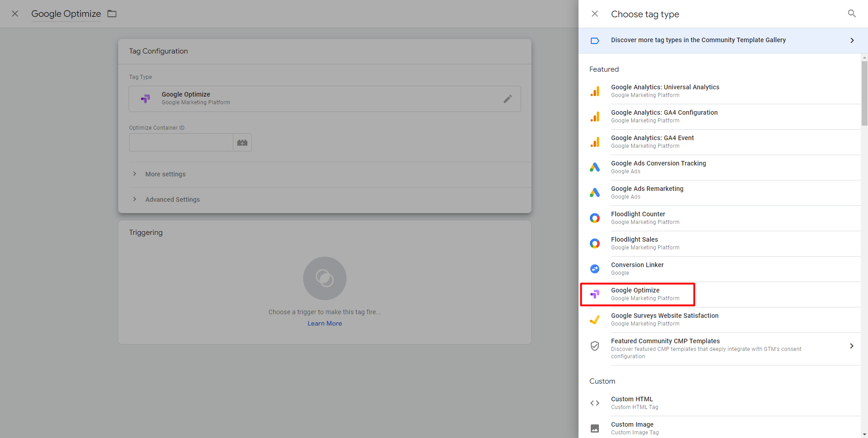
Task: Click Choose a trigger prompt text
Action: [325, 312]
